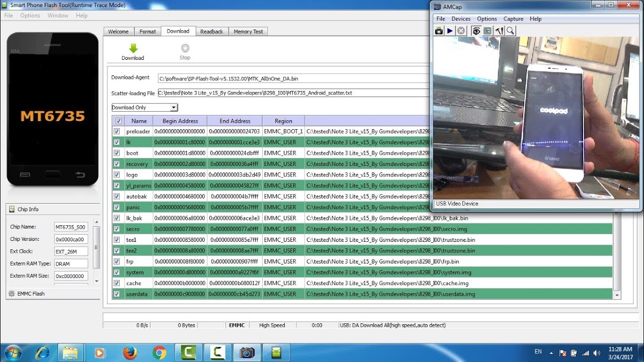
Task: Open File Explorer from the taskbar
Action: (70, 352)
